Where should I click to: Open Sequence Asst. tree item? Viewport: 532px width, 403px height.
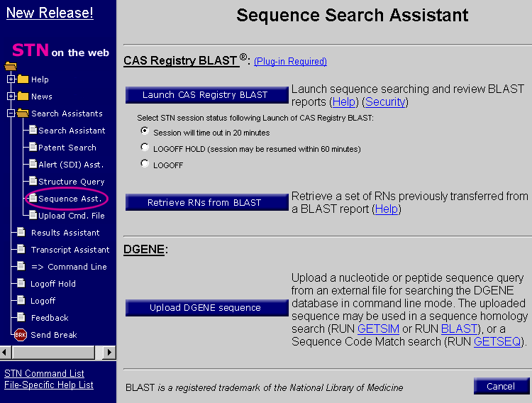click(70, 198)
